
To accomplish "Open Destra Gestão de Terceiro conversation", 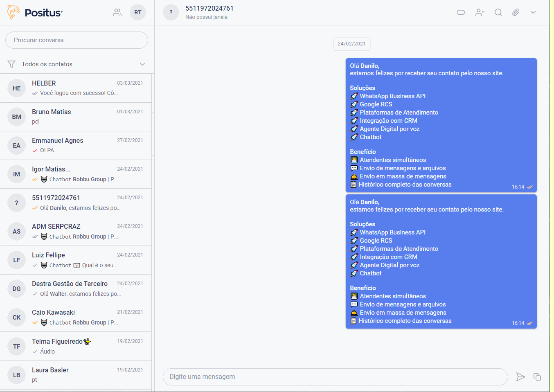I will (76, 288).
